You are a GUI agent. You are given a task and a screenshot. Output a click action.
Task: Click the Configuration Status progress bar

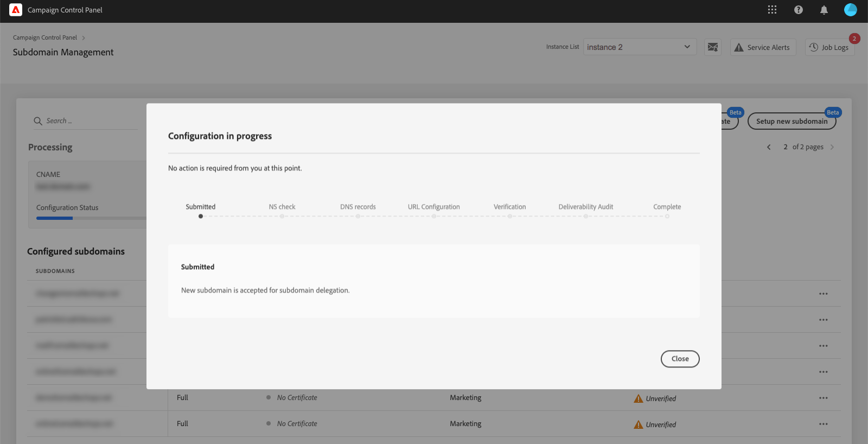pyautogui.click(x=91, y=218)
